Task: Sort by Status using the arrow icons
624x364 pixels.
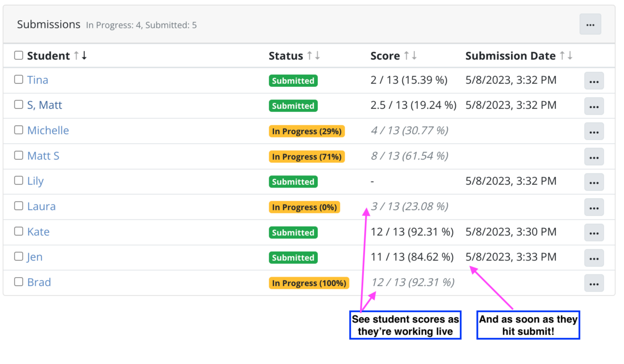Action: coord(313,56)
